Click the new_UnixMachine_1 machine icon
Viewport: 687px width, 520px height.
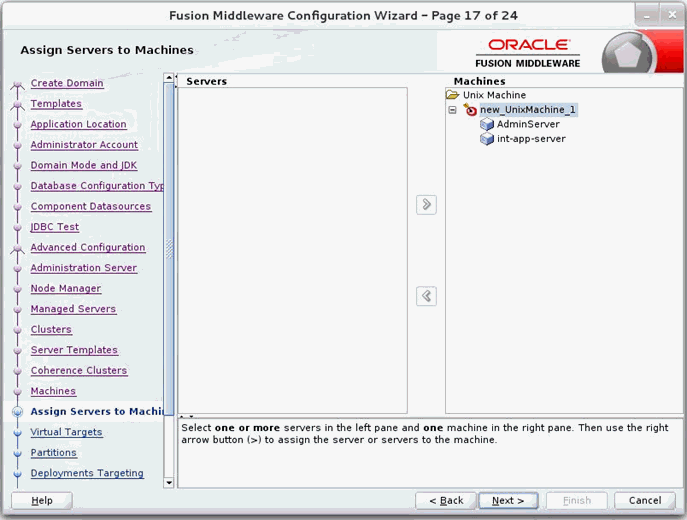coord(470,110)
